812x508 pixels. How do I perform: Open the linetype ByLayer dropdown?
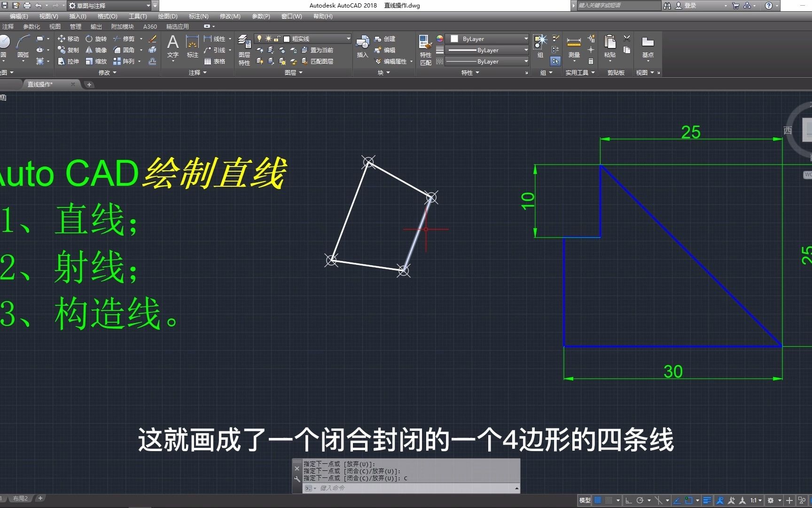tap(487, 61)
